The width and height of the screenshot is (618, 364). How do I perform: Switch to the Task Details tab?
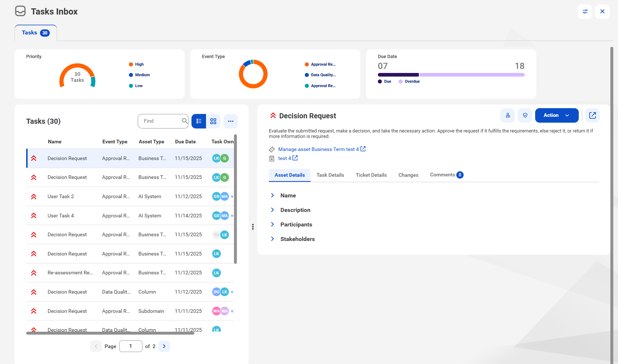[330, 175]
